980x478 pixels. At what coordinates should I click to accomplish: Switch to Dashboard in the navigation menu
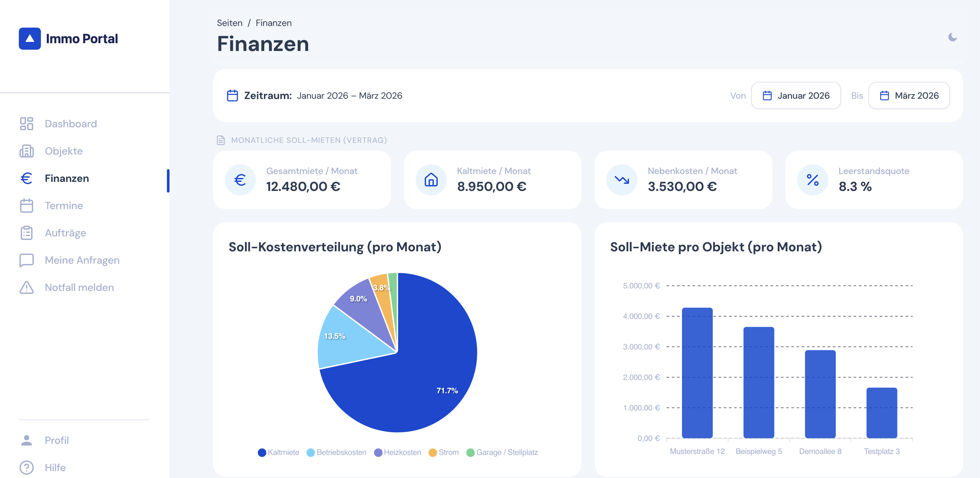click(x=71, y=124)
